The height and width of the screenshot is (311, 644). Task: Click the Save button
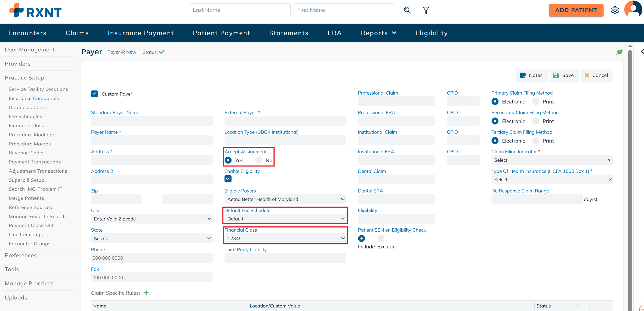564,75
